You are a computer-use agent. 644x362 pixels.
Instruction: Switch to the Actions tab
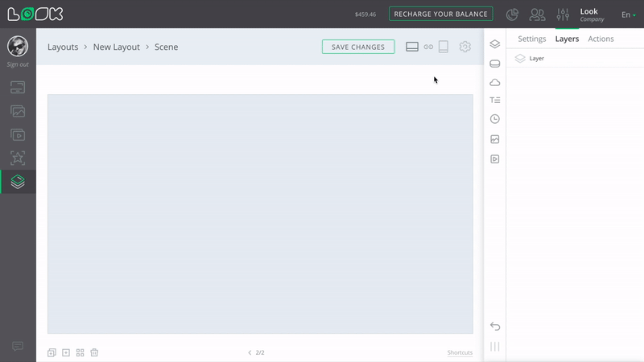tap(601, 39)
